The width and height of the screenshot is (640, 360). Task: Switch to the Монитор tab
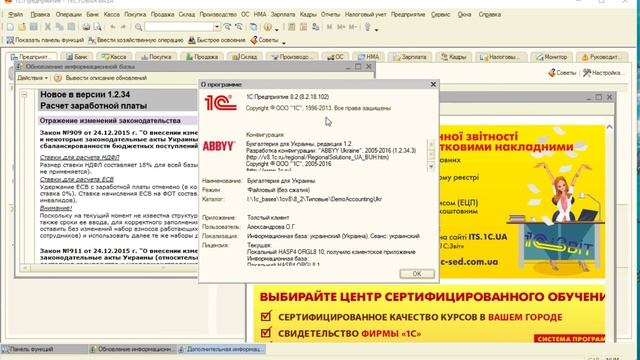click(x=551, y=57)
